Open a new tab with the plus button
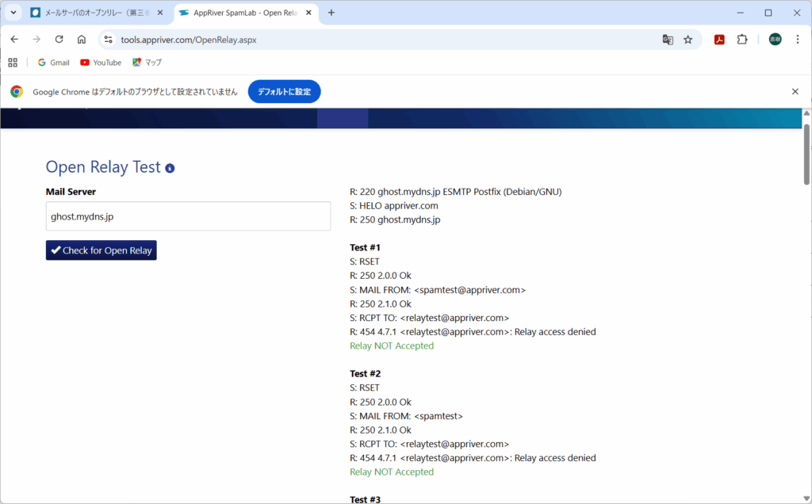 331,13
